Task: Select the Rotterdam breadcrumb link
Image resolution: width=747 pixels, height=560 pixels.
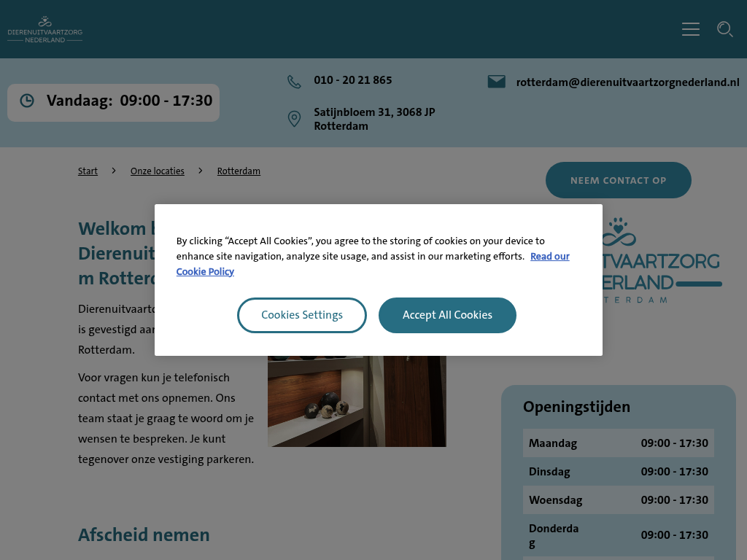Action: click(239, 171)
